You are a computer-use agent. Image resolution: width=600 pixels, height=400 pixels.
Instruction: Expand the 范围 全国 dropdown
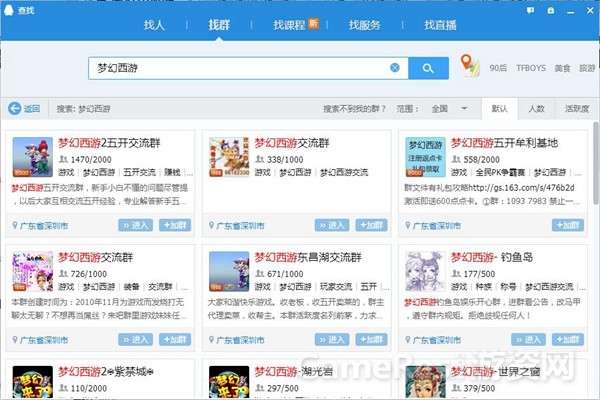coord(448,109)
